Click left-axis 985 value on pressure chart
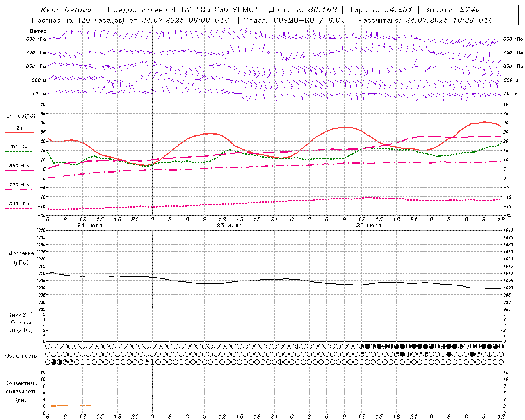This screenshot has width=525, height=420. tap(42, 309)
